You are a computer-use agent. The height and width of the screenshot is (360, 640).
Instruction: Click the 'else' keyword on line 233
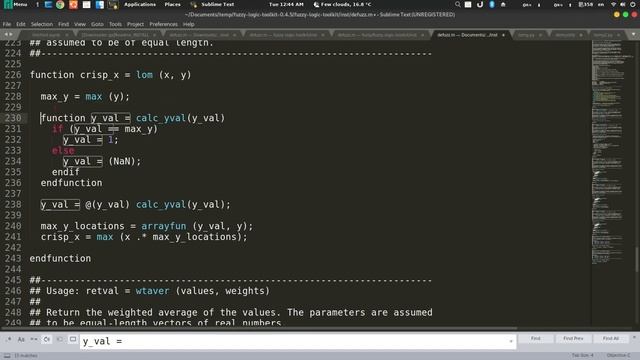coord(63,151)
